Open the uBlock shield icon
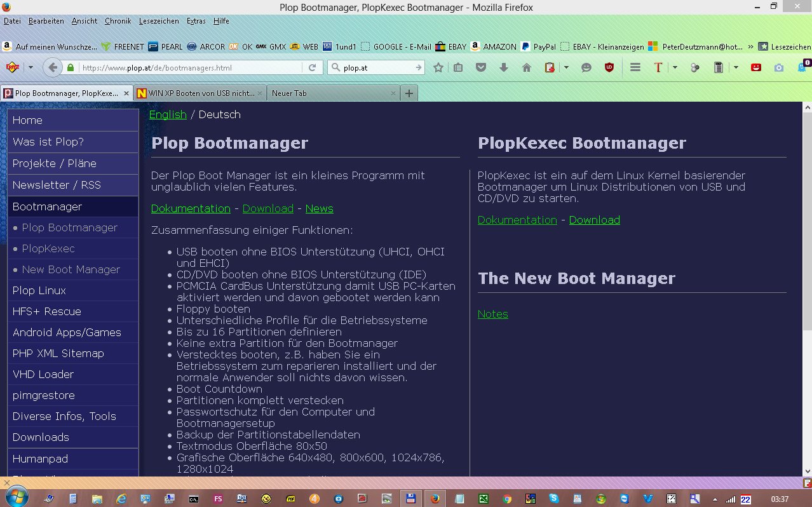The width and height of the screenshot is (812, 507). pyautogui.click(x=609, y=67)
